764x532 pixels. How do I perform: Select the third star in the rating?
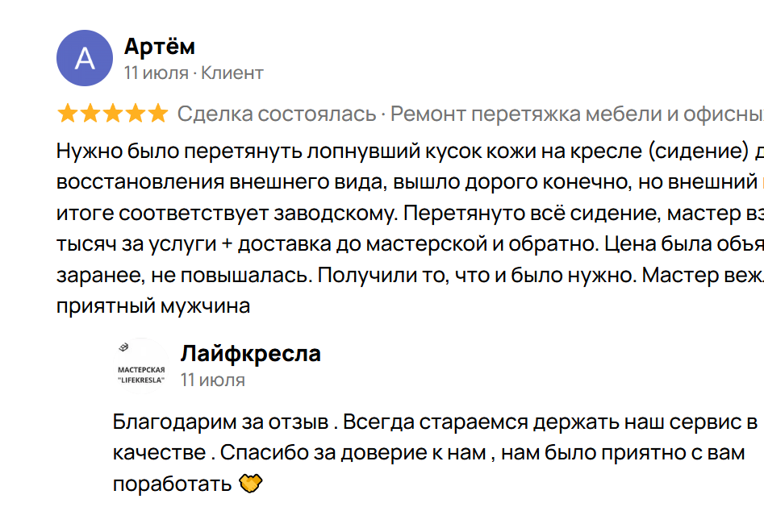[x=113, y=114]
